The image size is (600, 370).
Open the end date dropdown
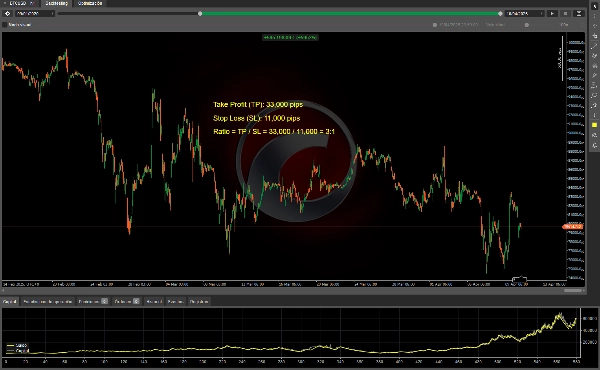click(x=524, y=13)
